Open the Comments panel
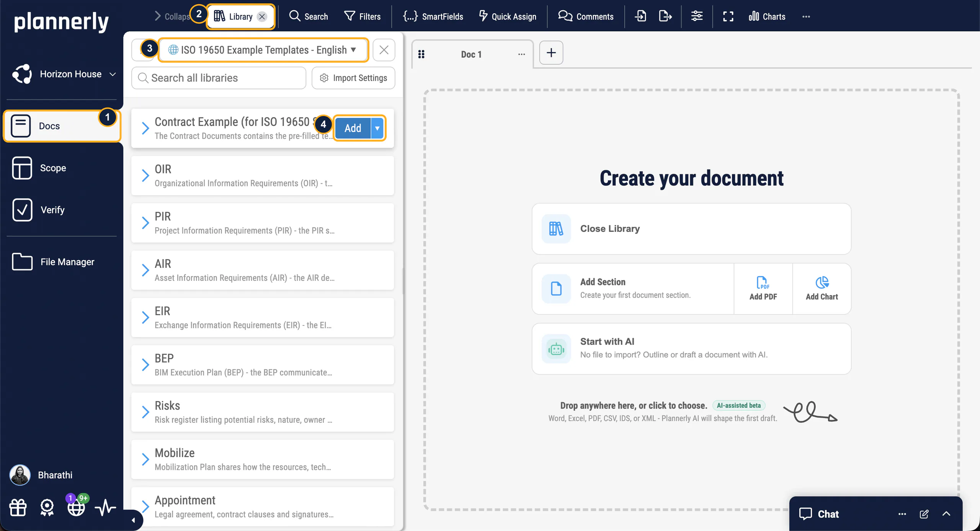Screen dimensions: 980x531 [x=586, y=16]
